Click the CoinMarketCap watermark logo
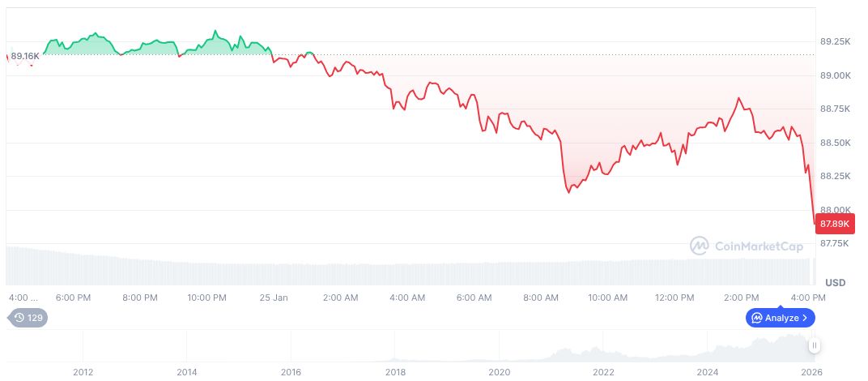 tap(746, 246)
